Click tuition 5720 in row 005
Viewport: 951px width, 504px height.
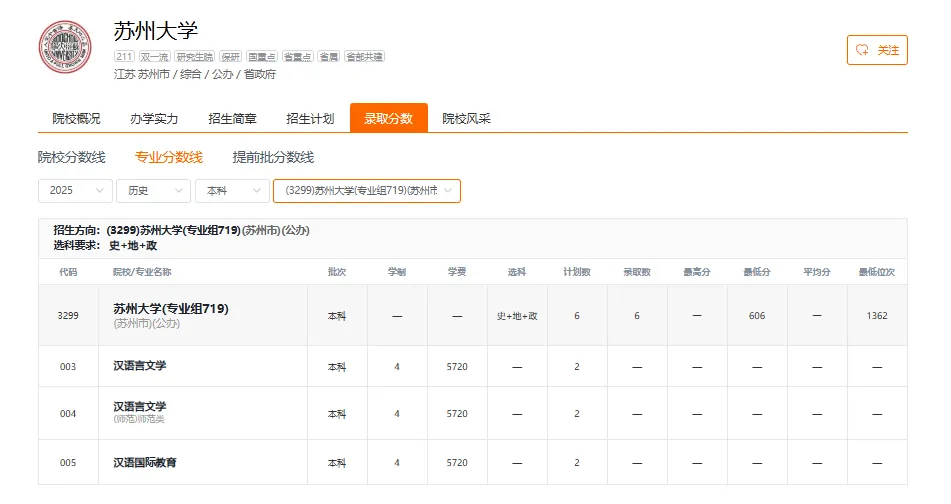click(457, 463)
